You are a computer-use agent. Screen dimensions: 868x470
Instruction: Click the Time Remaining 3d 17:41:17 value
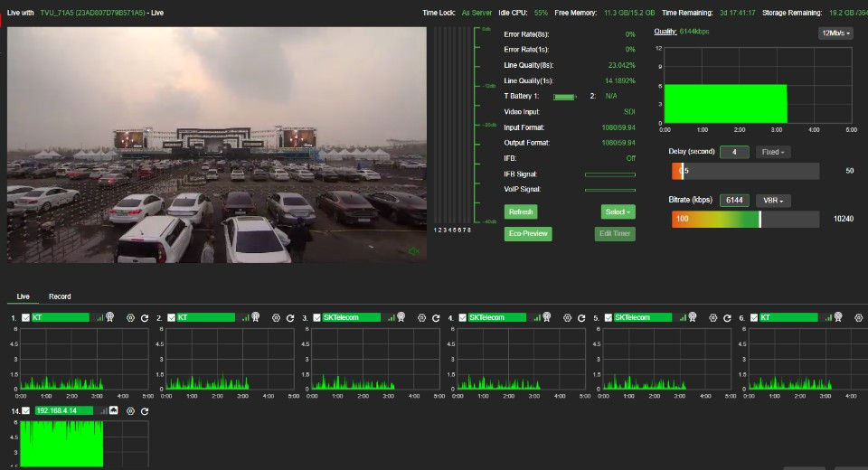738,13
